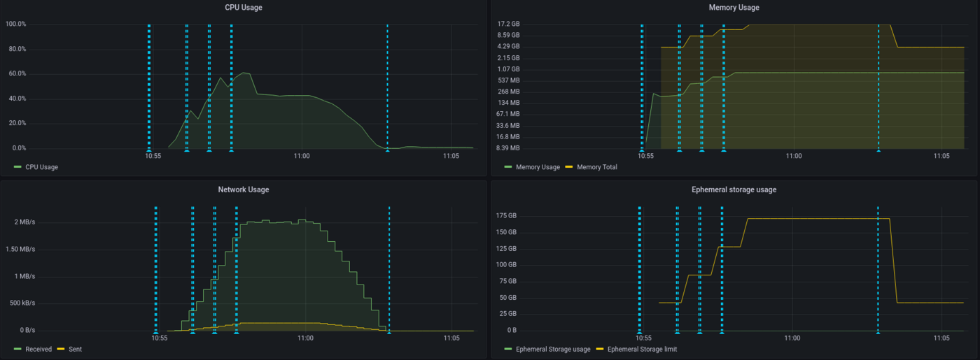Click the green Ephemeral Storage usage color swatch
This screenshot has width=980, height=360.
click(508, 349)
